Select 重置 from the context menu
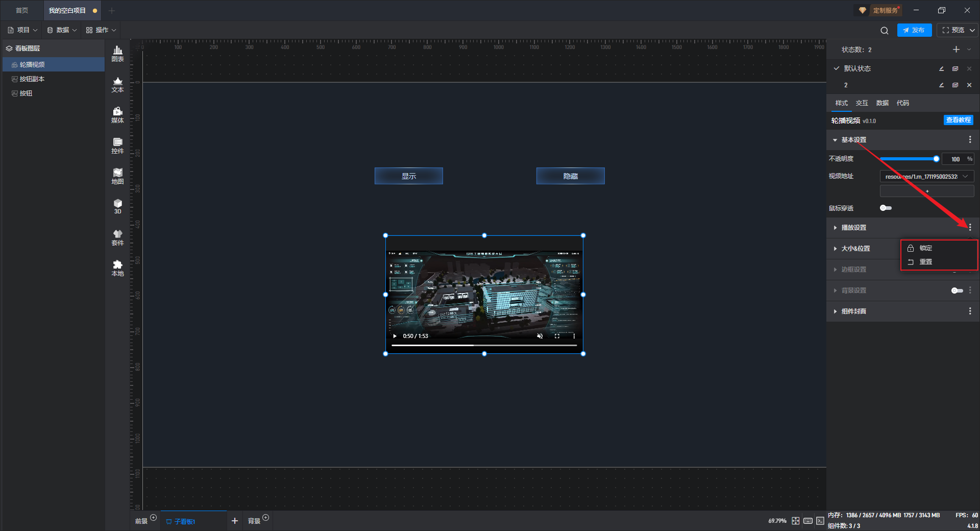 tap(939, 262)
